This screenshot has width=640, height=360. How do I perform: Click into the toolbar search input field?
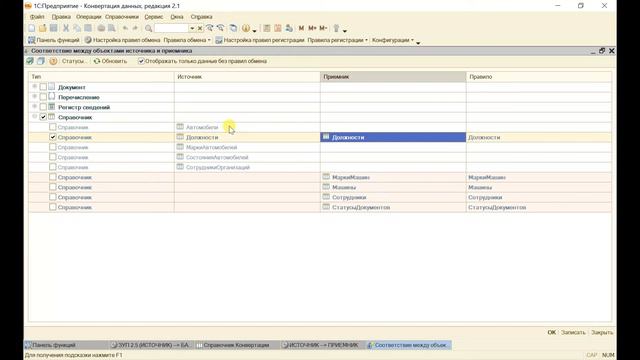(171, 28)
